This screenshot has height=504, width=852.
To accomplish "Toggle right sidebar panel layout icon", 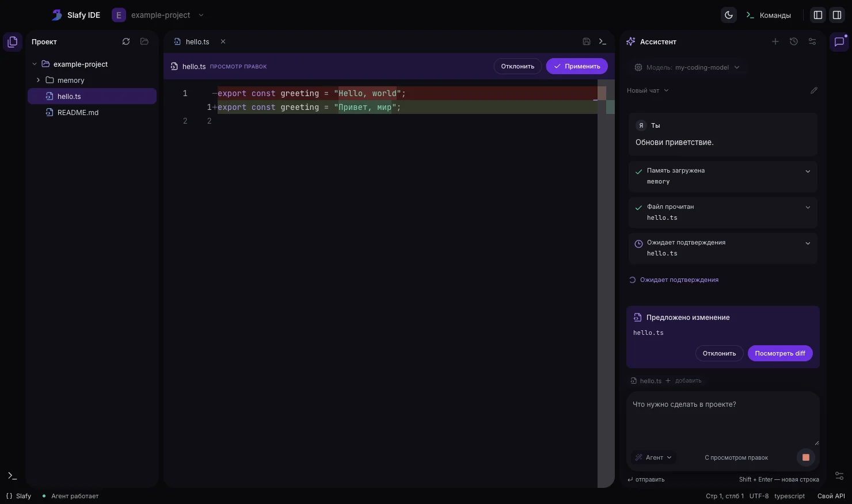I will [x=837, y=15].
